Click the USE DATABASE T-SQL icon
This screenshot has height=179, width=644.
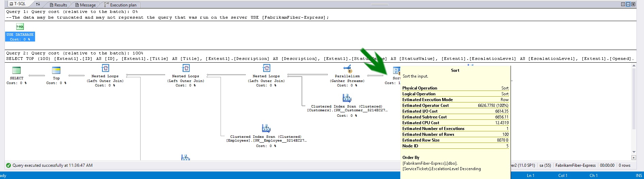(x=20, y=27)
